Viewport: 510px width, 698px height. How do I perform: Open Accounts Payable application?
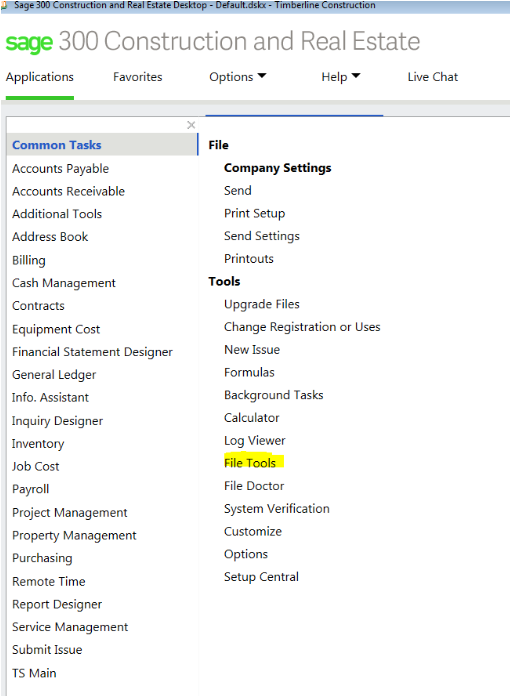(61, 169)
